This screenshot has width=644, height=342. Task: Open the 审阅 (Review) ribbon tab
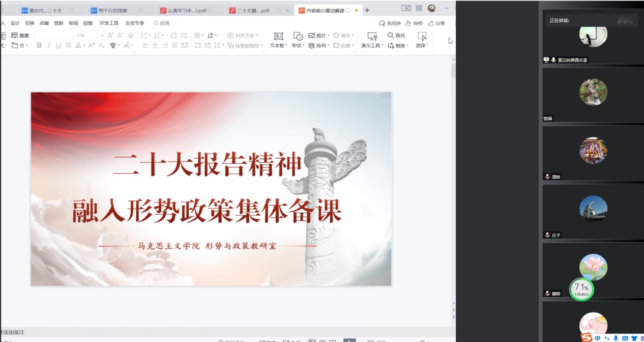point(73,23)
